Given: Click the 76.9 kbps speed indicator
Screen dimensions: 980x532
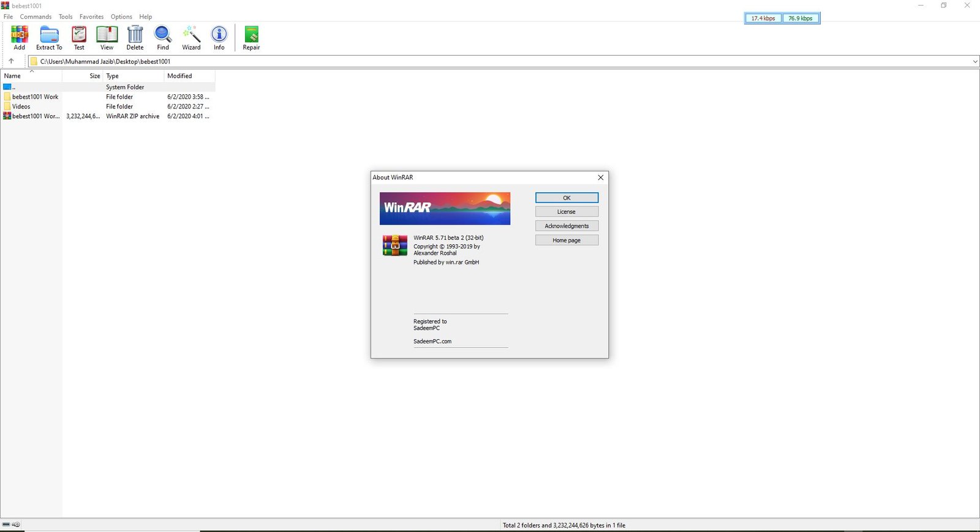Looking at the screenshot, I should click(801, 18).
